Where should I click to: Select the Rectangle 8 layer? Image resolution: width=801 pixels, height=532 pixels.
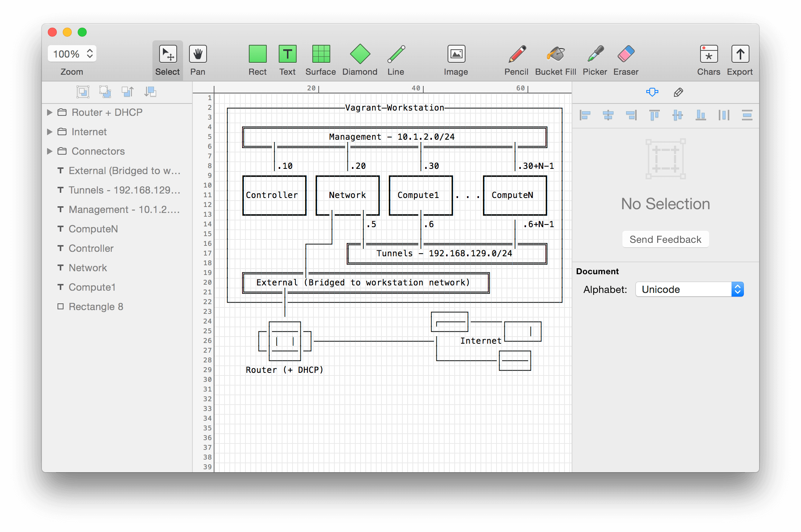pyautogui.click(x=96, y=307)
